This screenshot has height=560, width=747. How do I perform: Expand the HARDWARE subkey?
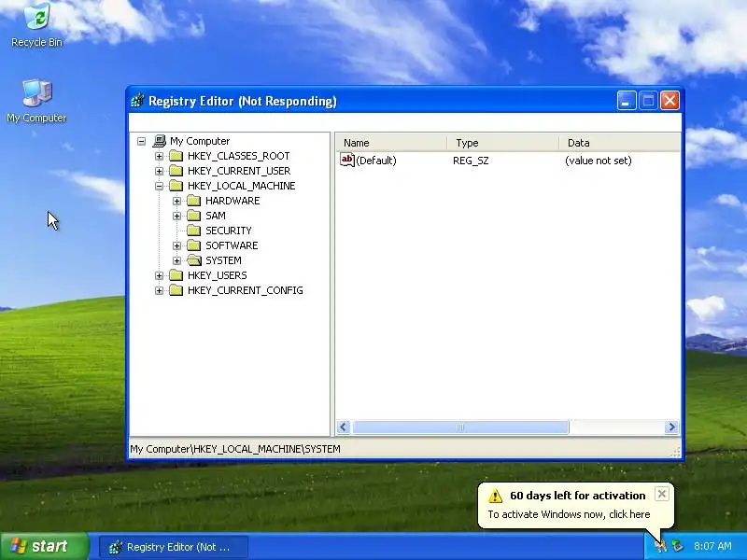tap(176, 201)
